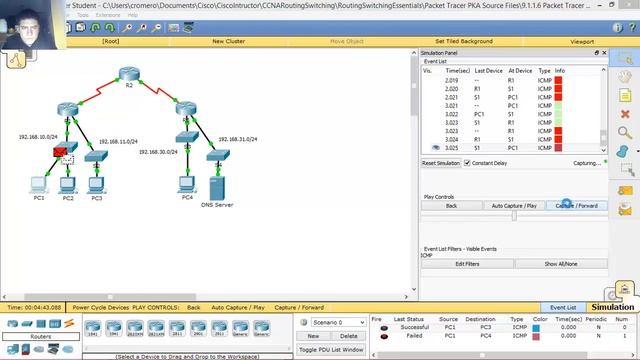Click the DNS Server device
The width and height of the screenshot is (640, 360).
pyautogui.click(x=217, y=188)
